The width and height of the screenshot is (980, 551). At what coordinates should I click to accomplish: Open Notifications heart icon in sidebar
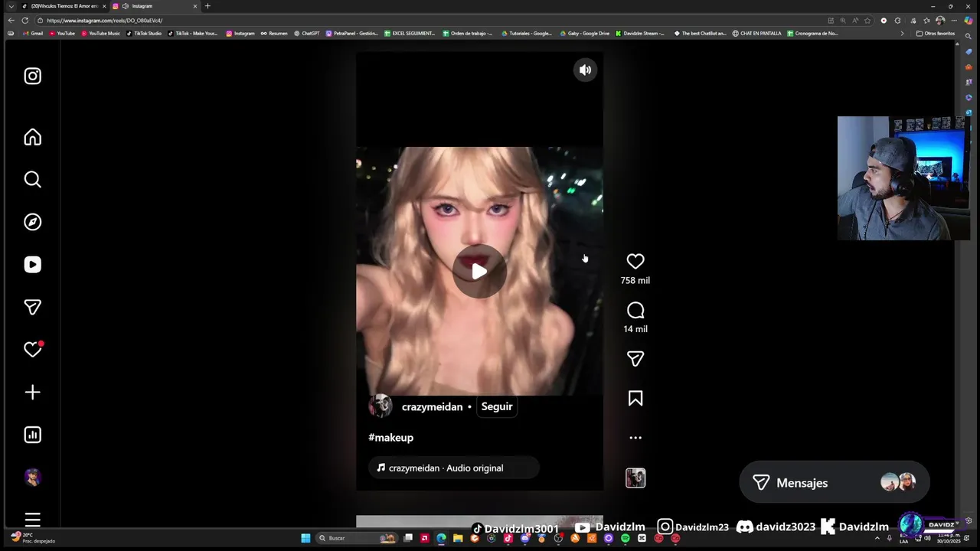coord(32,350)
